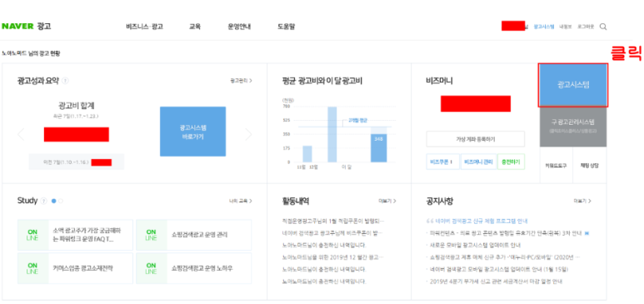
Task: Click the NAVER 광고 logo
Action: pos(27,27)
